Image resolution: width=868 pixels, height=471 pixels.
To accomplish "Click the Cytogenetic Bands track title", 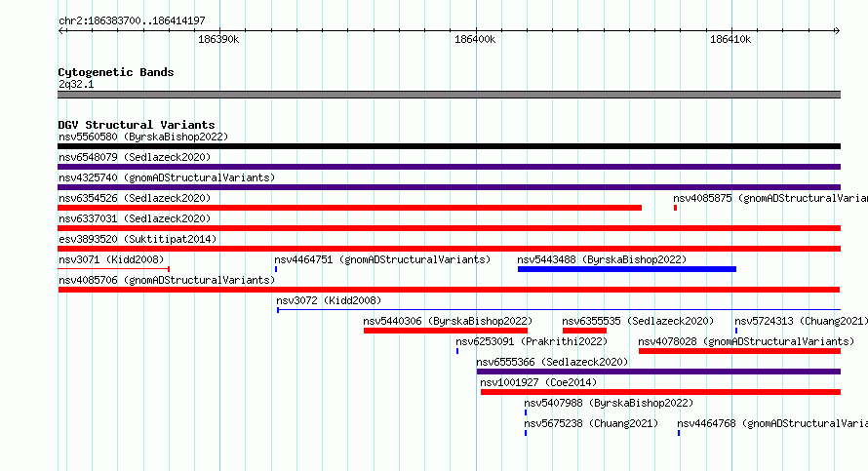I will click(x=116, y=72).
